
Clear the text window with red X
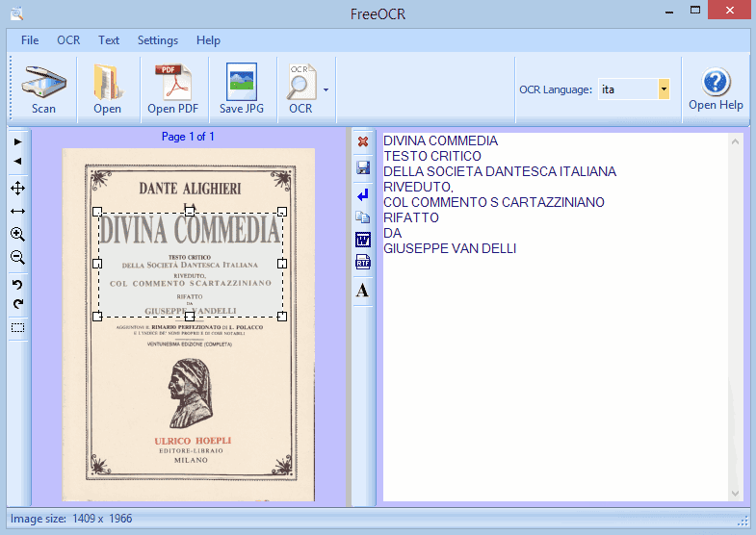[x=363, y=141]
